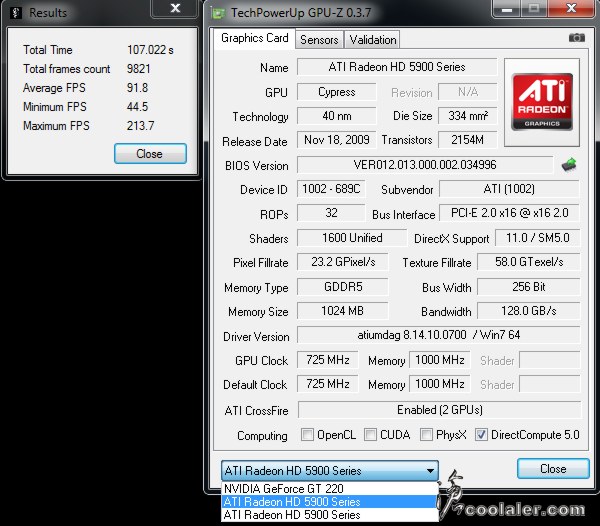
Task: Select NVIDIA GeForce GT 220 from list
Action: coord(330,489)
